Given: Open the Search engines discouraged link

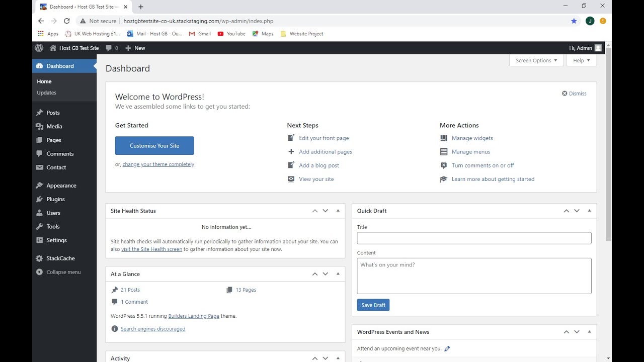Looking at the screenshot, I should pyautogui.click(x=153, y=329).
